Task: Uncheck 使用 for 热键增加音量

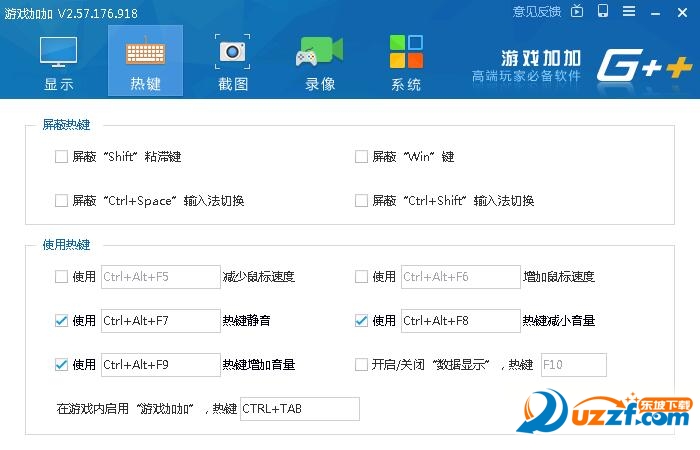Action: 61,365
